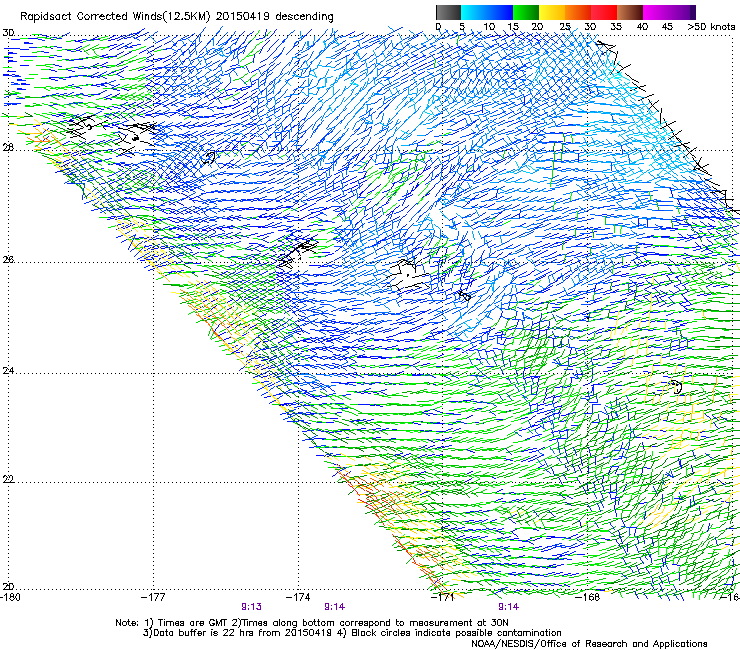This screenshot has height=650, width=740.
Task: Click the black island outline near 26N, -172
Action: click(409, 276)
